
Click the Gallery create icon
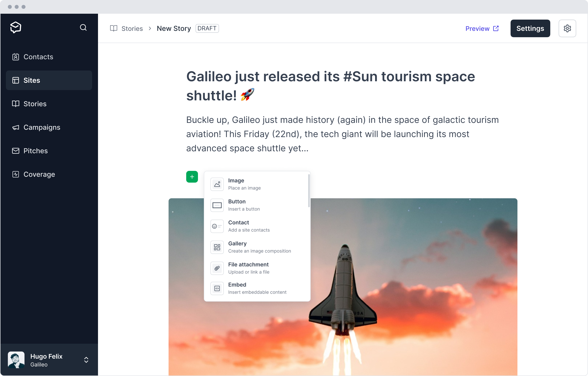217,247
